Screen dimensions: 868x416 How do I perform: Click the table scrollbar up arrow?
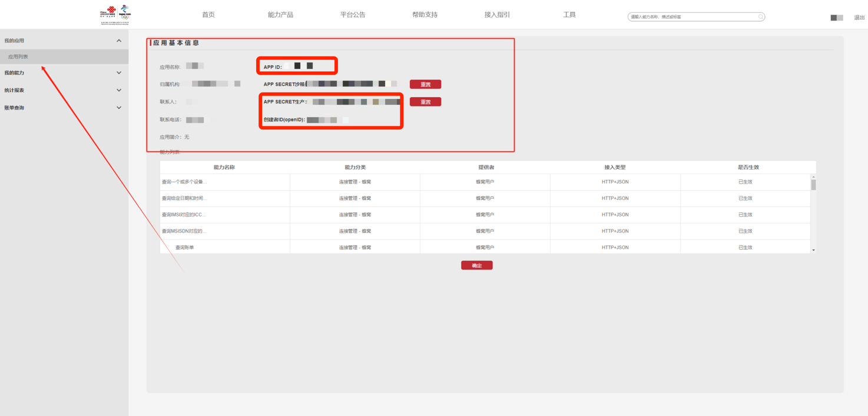(x=813, y=177)
